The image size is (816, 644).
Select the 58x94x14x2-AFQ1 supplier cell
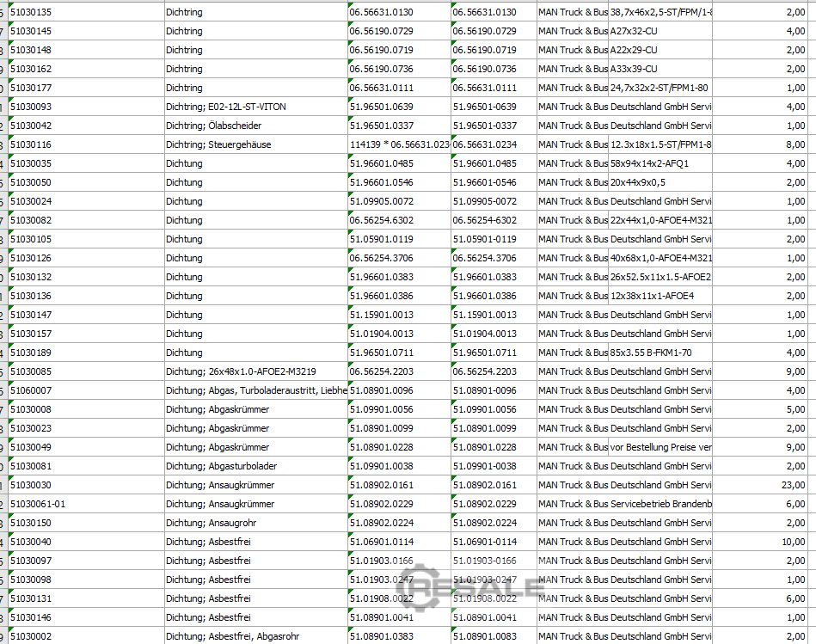[x=624, y=163]
